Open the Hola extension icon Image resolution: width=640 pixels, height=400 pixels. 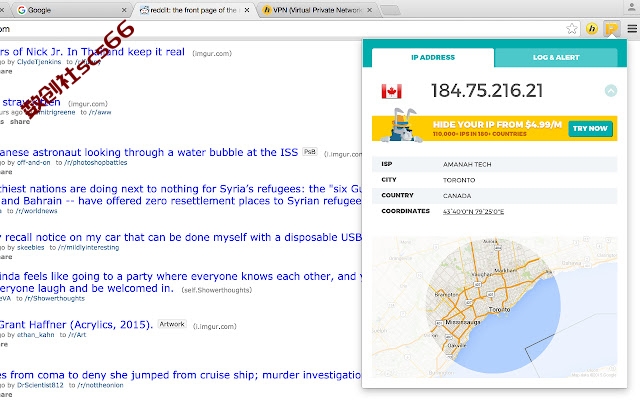click(x=591, y=29)
